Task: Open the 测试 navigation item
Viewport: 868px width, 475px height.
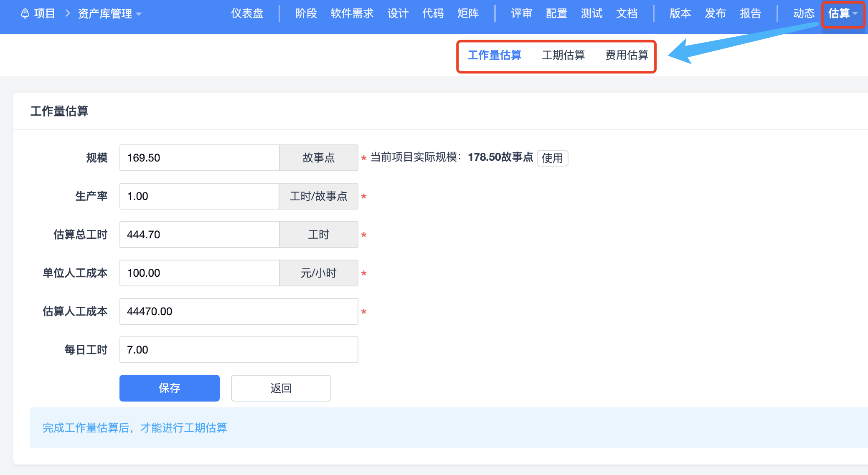Action: coord(591,14)
